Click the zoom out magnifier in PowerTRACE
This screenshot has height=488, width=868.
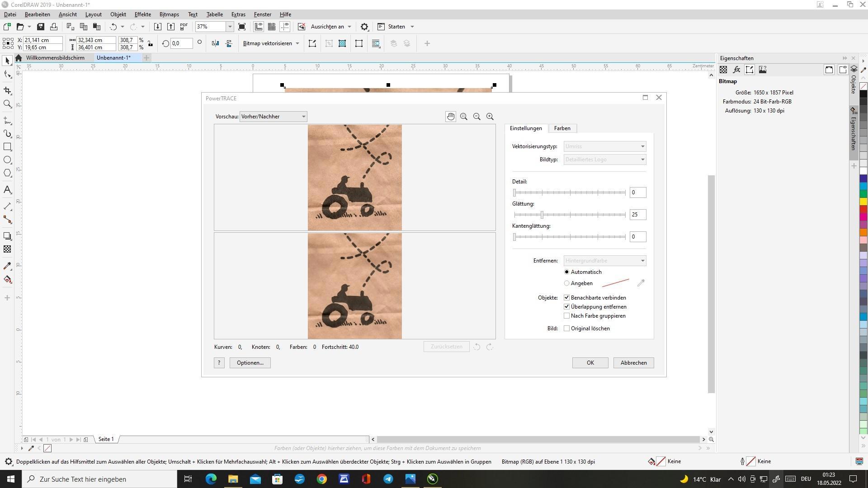click(x=476, y=117)
